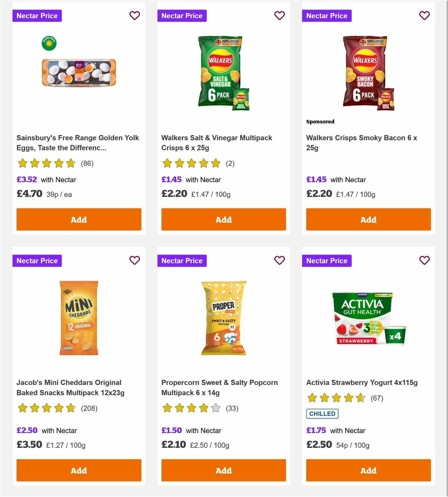Click the star rating for Mini Cheddars
This screenshot has height=497, width=448.
coord(46,408)
